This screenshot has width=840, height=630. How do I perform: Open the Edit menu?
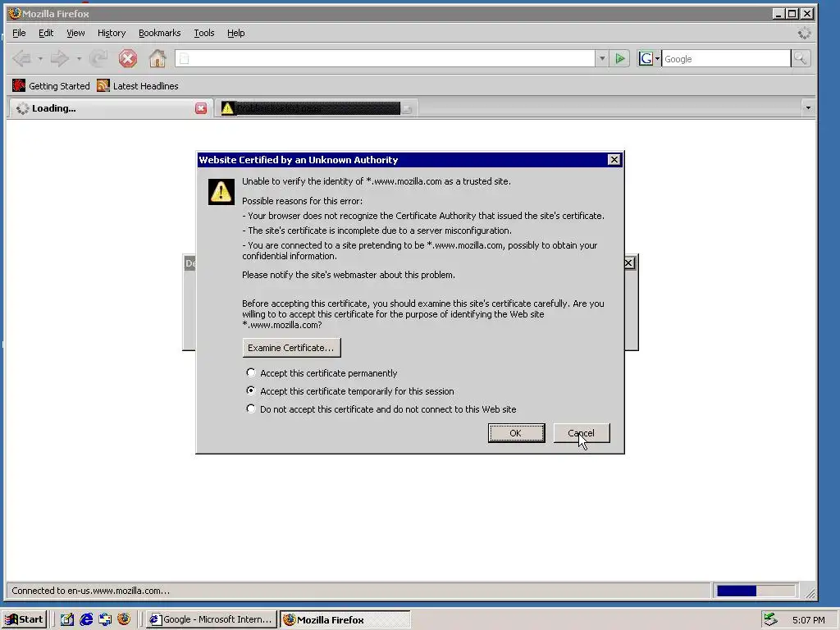tap(46, 33)
